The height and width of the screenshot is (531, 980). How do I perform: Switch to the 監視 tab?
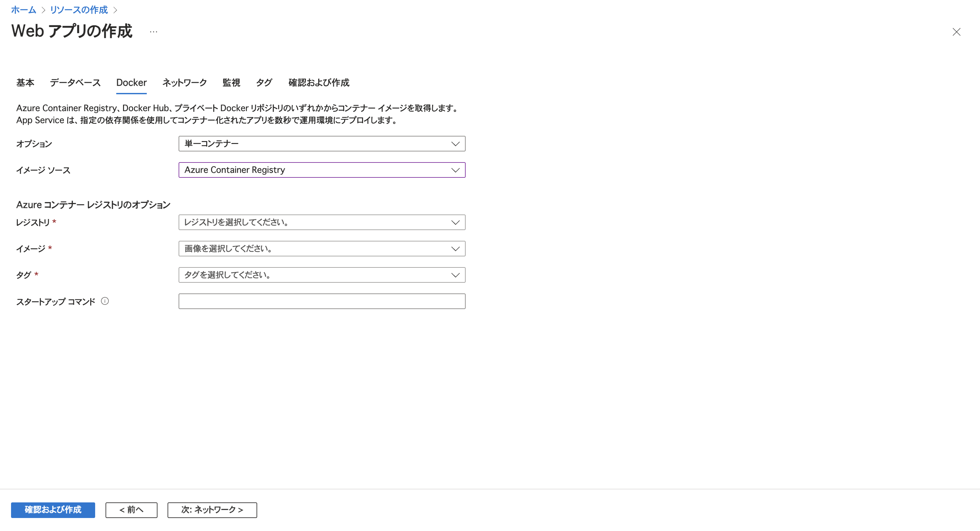[x=231, y=83]
